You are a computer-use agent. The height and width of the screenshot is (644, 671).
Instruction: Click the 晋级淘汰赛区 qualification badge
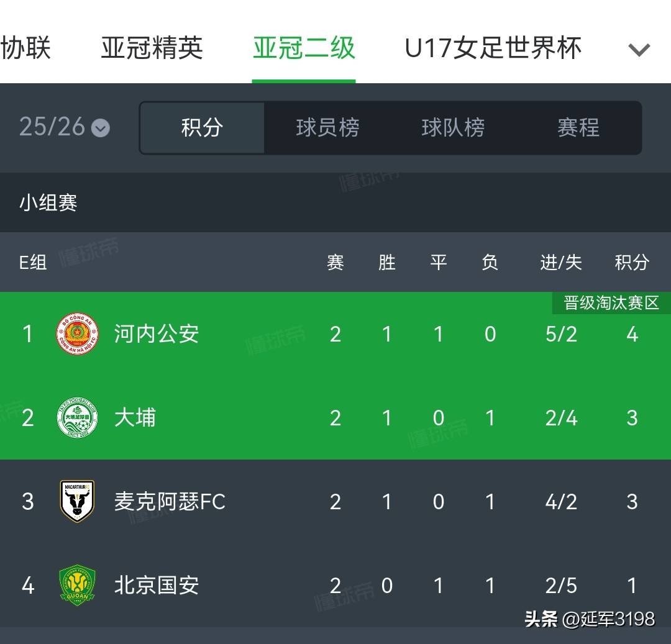point(611,303)
